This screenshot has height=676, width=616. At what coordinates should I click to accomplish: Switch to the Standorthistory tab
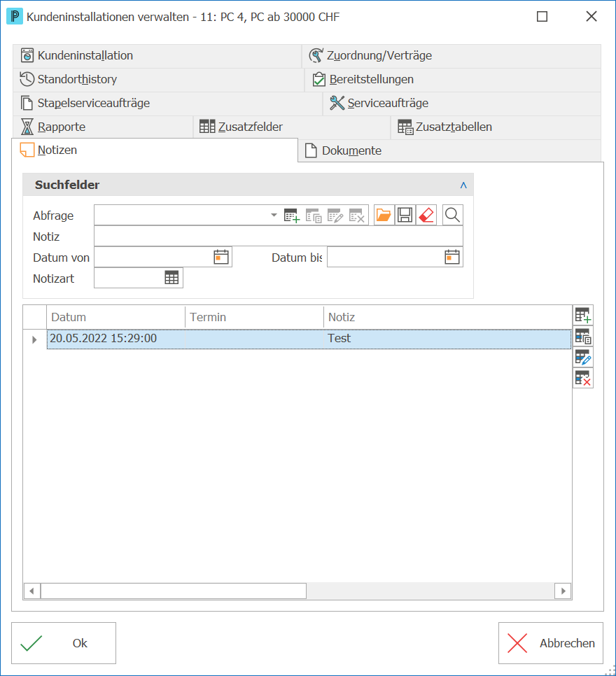[x=158, y=79]
